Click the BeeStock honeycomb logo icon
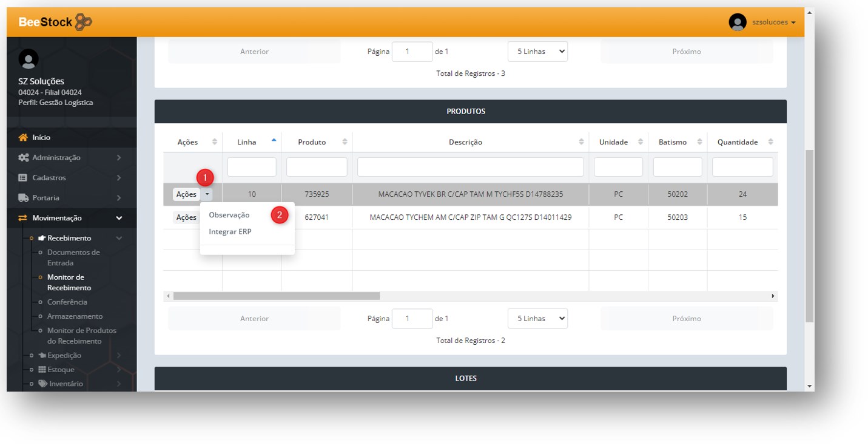868x445 pixels. pos(84,22)
